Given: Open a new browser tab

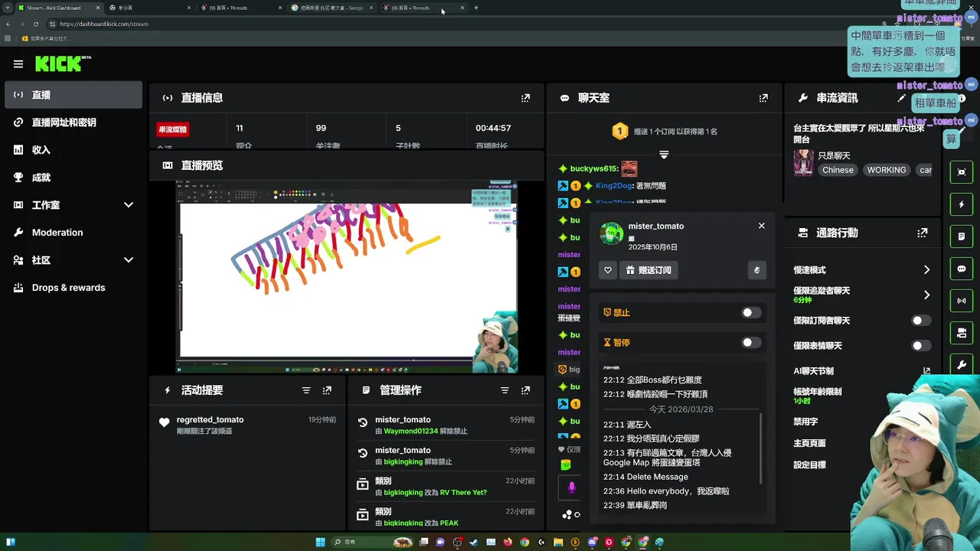Looking at the screenshot, I should click(x=476, y=8).
